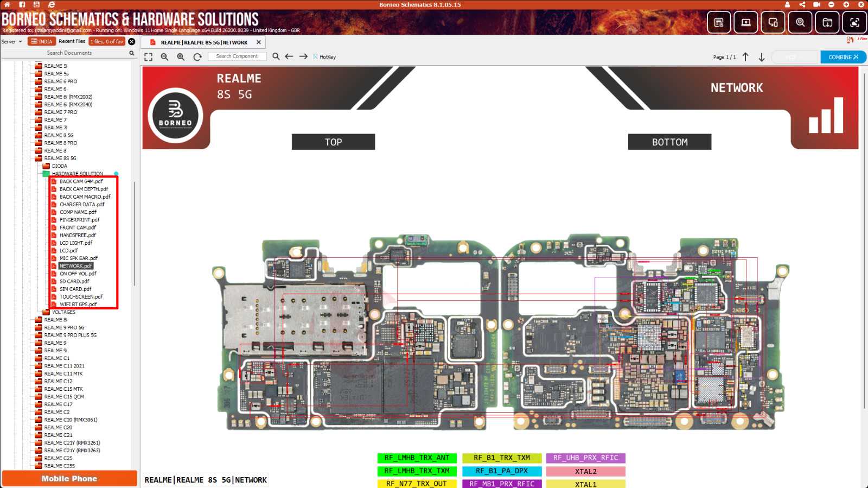This screenshot has height=488, width=868.
Task: Open LCD LIGHT.pdf
Action: pos(76,243)
